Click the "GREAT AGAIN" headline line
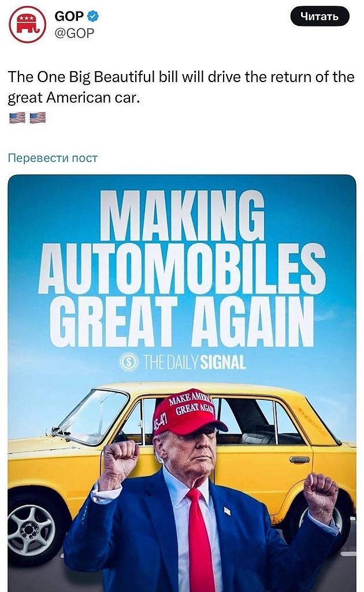Screen dimensions: 364x592 (x=182, y=320)
